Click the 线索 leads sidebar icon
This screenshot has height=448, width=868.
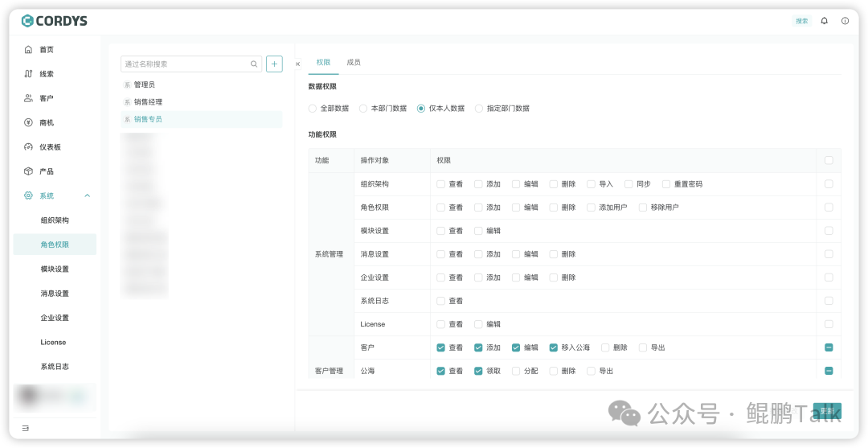click(x=28, y=74)
